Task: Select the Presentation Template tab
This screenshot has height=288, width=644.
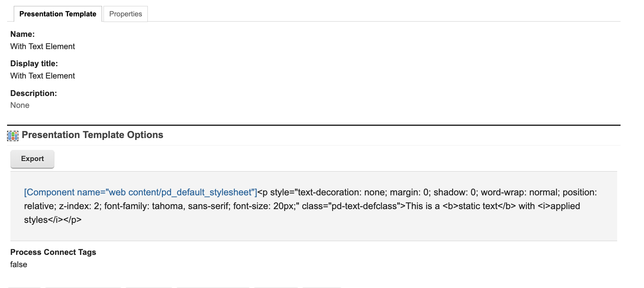Action: (x=58, y=14)
